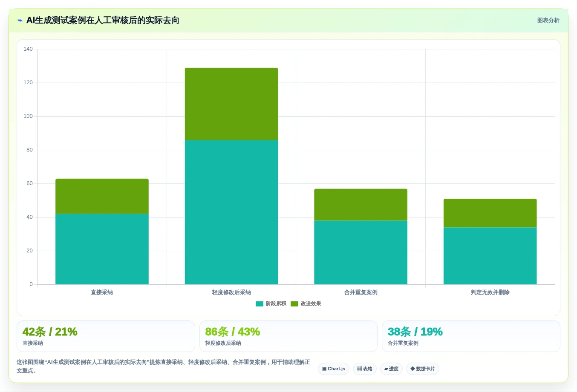Viewport: 577px width, 392px height.
Task: Click the lightning icon beside the title
Action: (20, 20)
